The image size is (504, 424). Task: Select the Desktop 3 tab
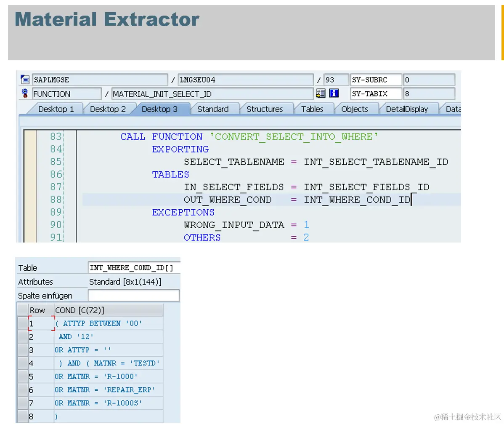click(x=159, y=109)
